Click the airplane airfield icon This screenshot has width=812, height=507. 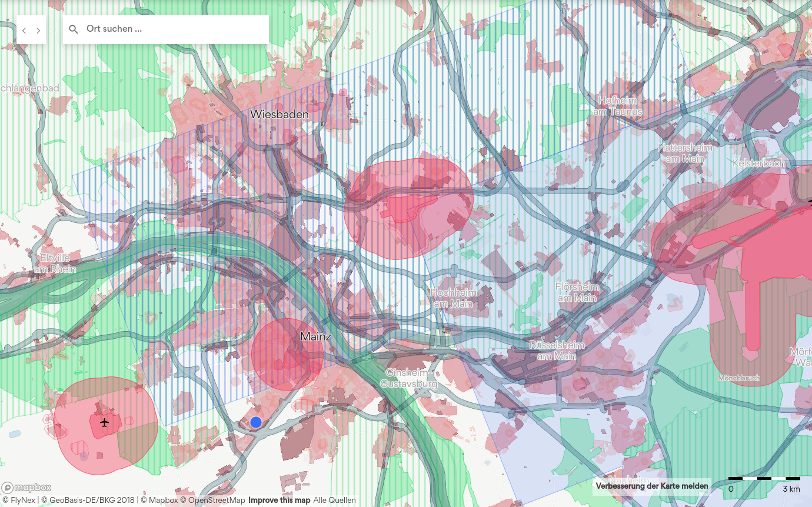click(105, 423)
